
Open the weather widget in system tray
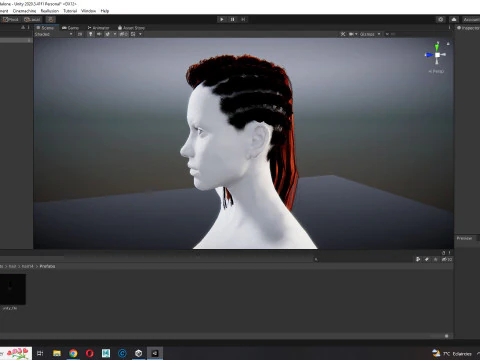point(453,353)
